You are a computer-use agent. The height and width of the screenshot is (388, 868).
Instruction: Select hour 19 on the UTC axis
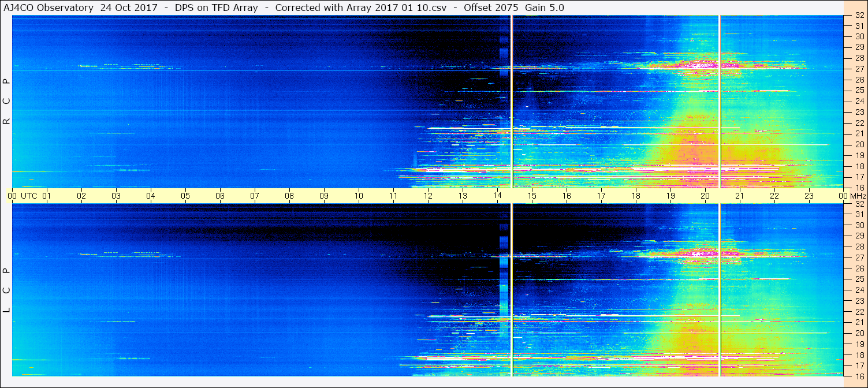[670, 196]
